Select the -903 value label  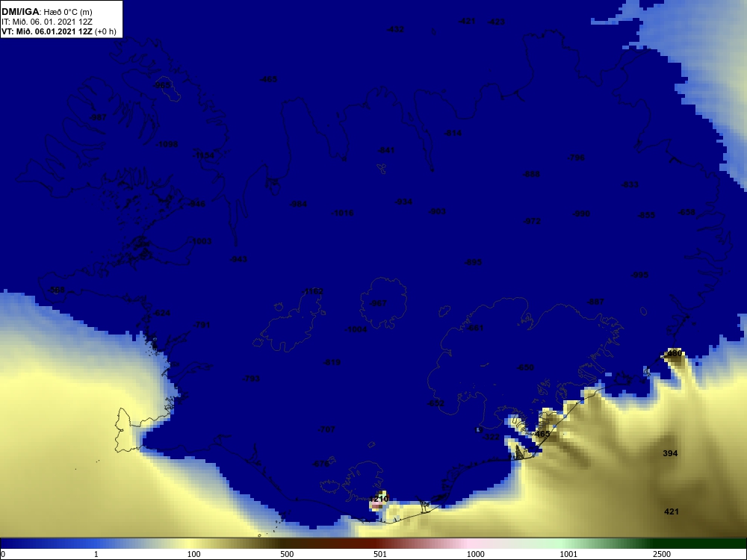pos(437,211)
